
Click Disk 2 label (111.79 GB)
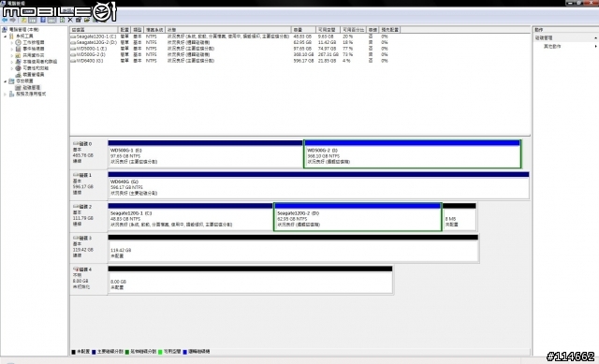pyautogui.click(x=88, y=216)
